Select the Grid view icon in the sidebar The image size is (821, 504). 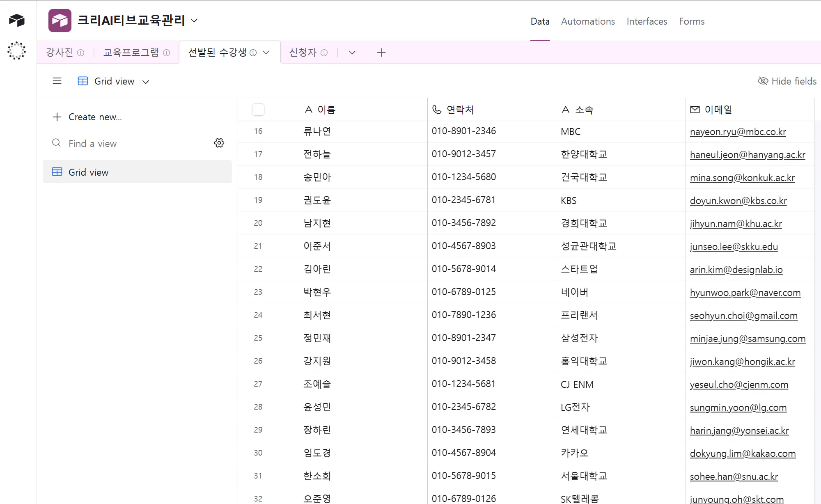pos(57,172)
